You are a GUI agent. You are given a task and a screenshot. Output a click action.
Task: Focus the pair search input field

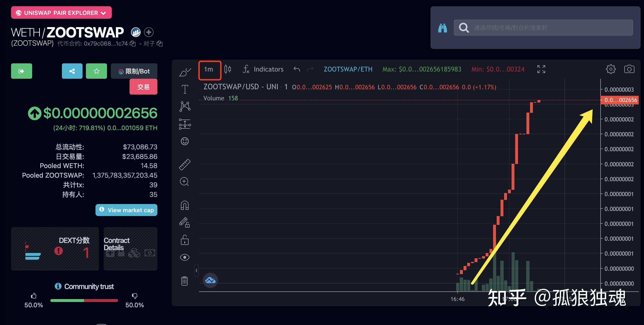coord(543,28)
